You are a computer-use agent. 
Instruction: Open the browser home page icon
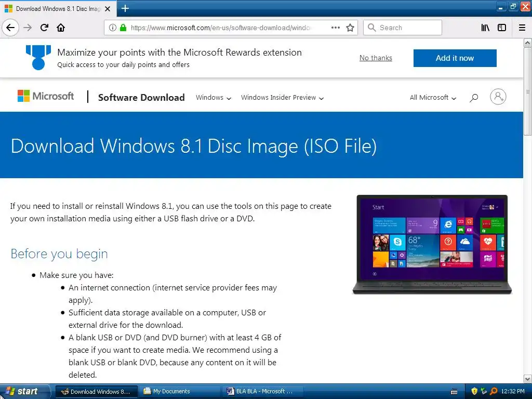[61, 28]
